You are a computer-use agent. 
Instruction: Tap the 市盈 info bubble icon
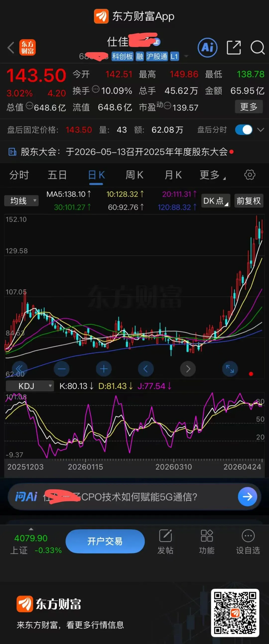click(x=167, y=106)
